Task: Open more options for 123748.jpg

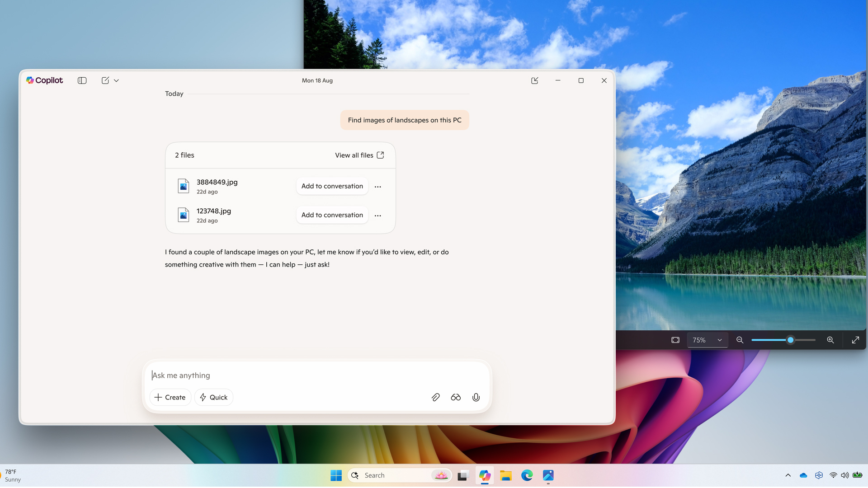Action: [378, 215]
